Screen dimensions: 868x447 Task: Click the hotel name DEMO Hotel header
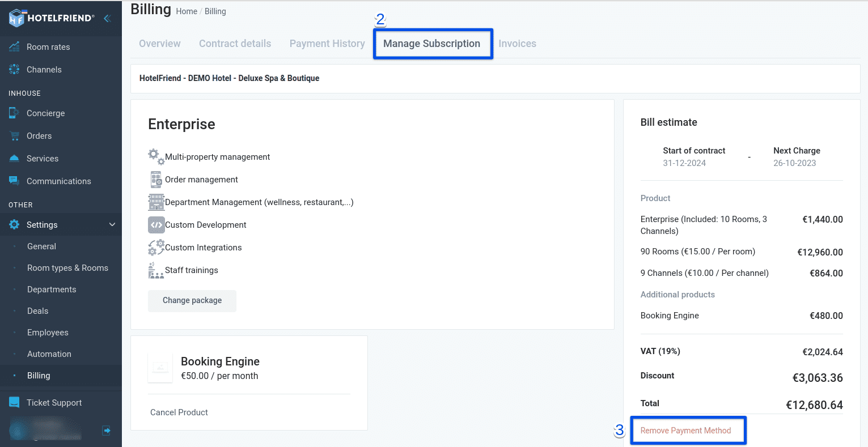pyautogui.click(x=230, y=78)
